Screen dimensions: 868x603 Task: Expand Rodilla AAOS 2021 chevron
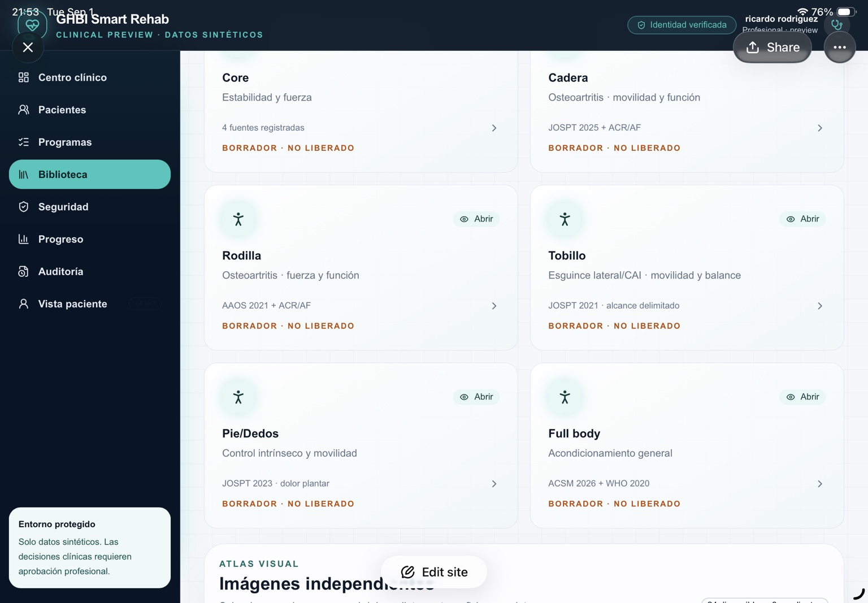tap(494, 306)
